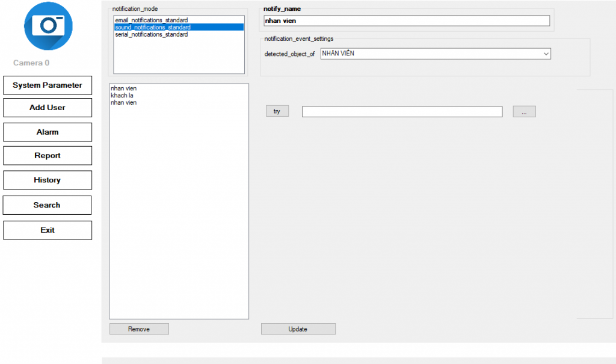
Task: Open the Search page
Action: pyautogui.click(x=48, y=205)
